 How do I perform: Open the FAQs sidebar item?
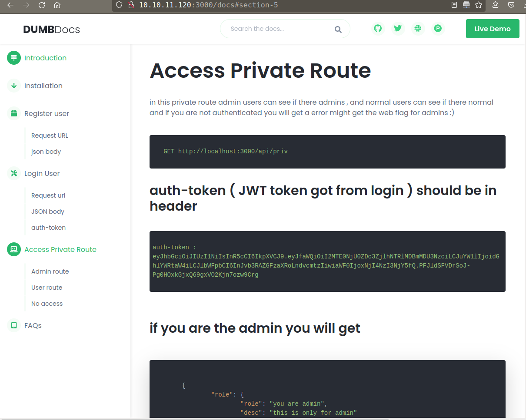pos(33,325)
